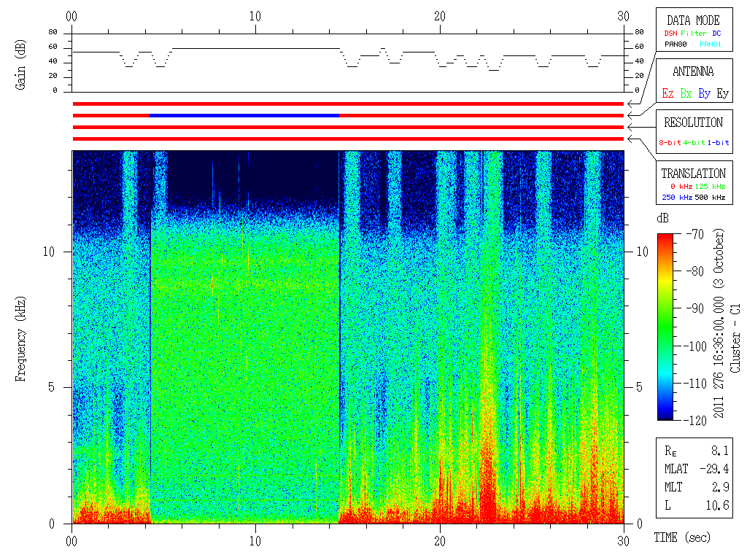This screenshot has width=747, height=560.
Task: Select the blue DC data mode label
Action: click(716, 34)
